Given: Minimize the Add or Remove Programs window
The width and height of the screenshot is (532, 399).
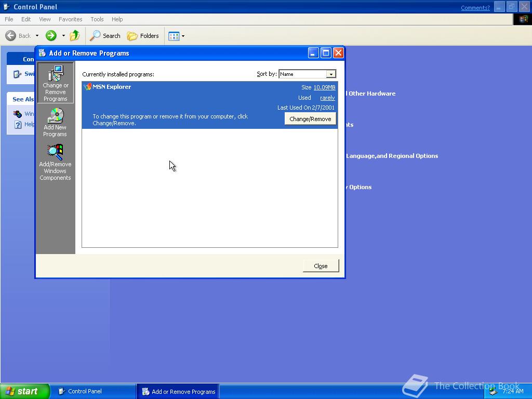Looking at the screenshot, I should (x=313, y=53).
